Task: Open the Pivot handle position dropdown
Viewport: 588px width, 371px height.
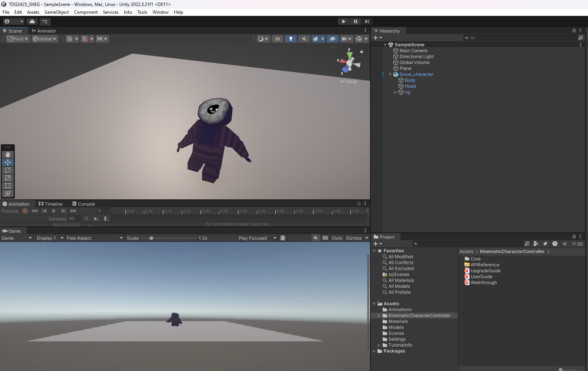Action: tap(18, 39)
